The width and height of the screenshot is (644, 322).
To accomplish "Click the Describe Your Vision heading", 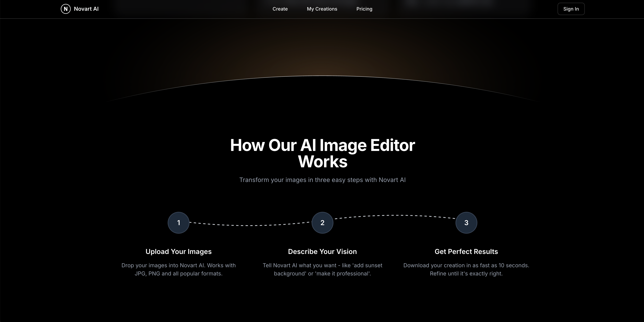I will 323,252.
